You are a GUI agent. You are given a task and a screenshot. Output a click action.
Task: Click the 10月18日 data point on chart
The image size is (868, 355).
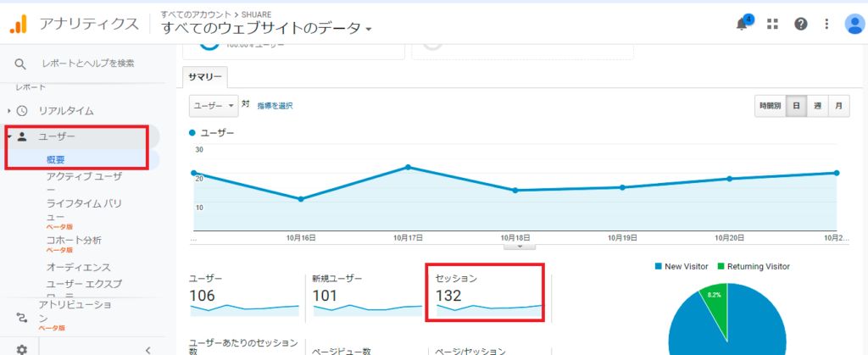pos(515,191)
